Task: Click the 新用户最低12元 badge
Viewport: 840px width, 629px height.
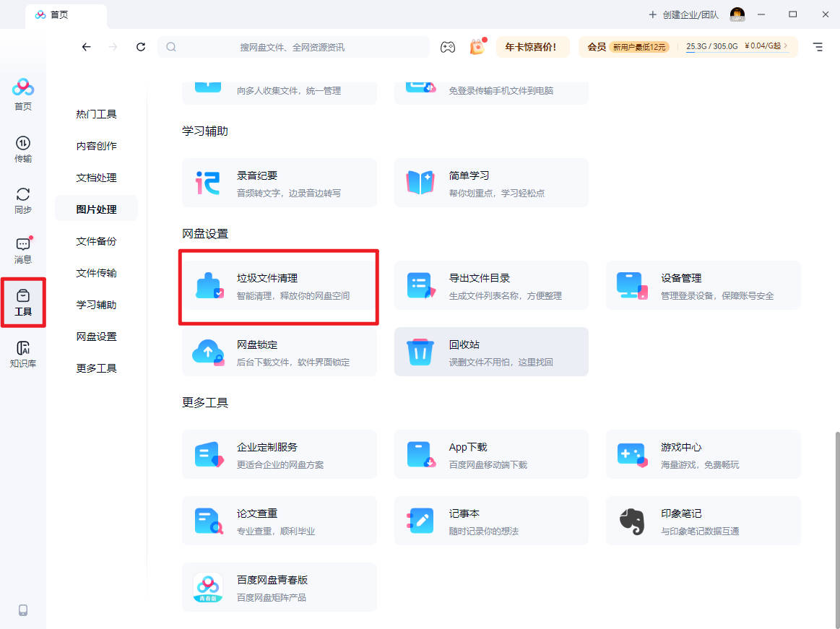Action: coord(639,47)
